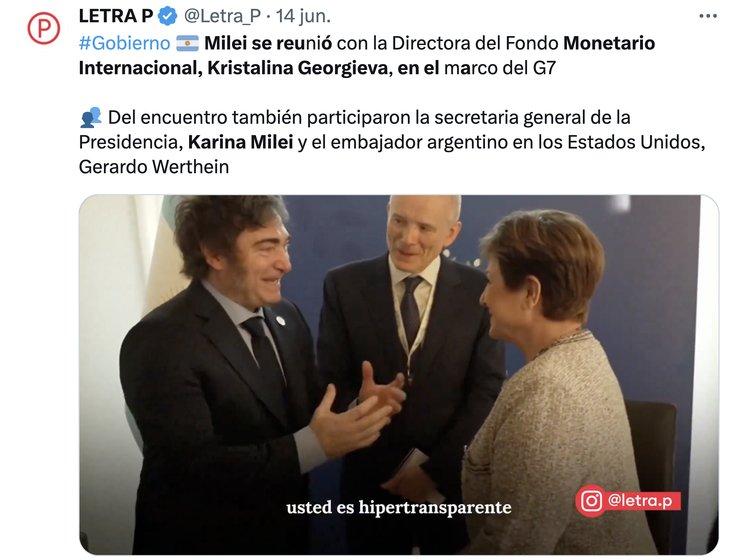Open the 14 jun. timestamp link

coord(303,16)
